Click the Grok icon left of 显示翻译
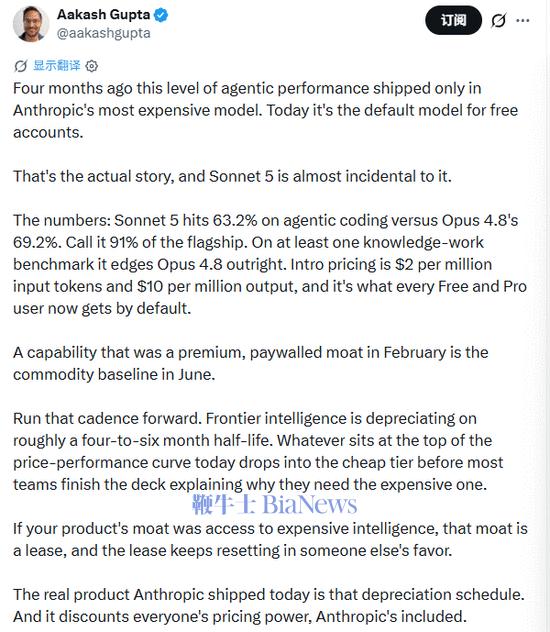 (x=21, y=66)
